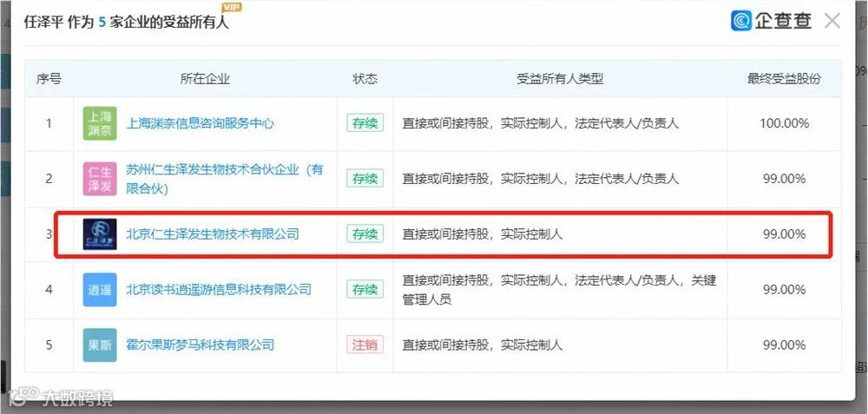Click serial number 4 cell
This screenshot has width=868, height=414.
[x=49, y=290]
